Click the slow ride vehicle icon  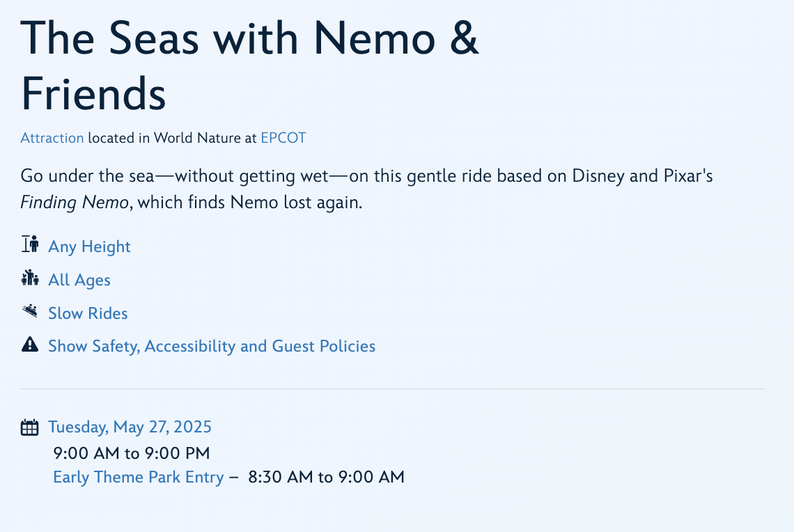[29, 311]
